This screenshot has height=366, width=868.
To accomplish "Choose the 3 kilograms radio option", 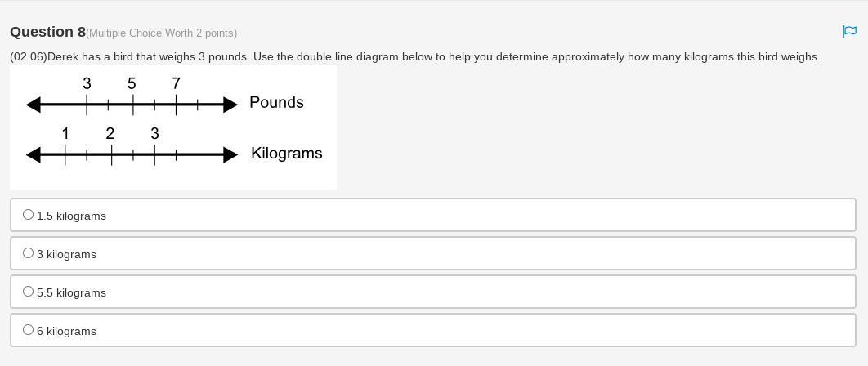I will [x=29, y=253].
